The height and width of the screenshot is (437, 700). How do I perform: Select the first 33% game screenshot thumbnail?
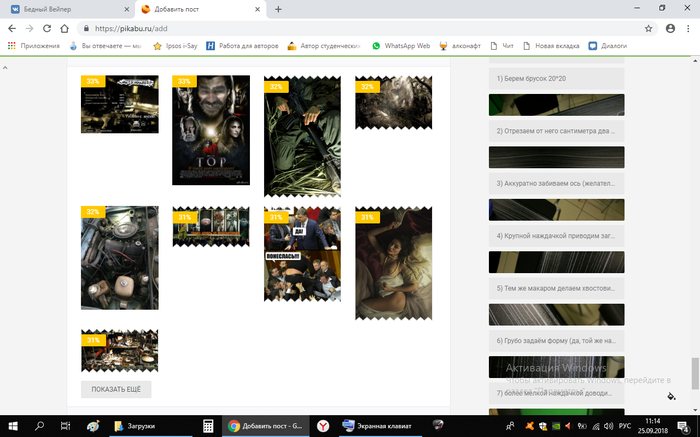point(120,104)
